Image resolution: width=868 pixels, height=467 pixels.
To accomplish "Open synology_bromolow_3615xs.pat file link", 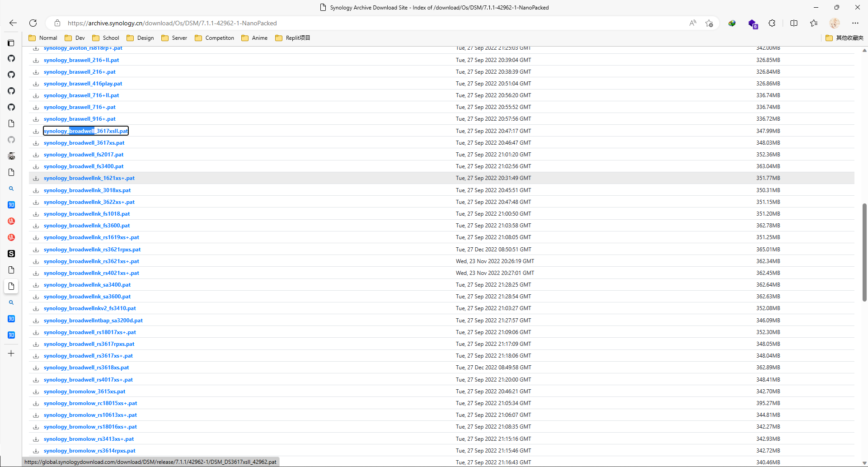I will pos(84,392).
